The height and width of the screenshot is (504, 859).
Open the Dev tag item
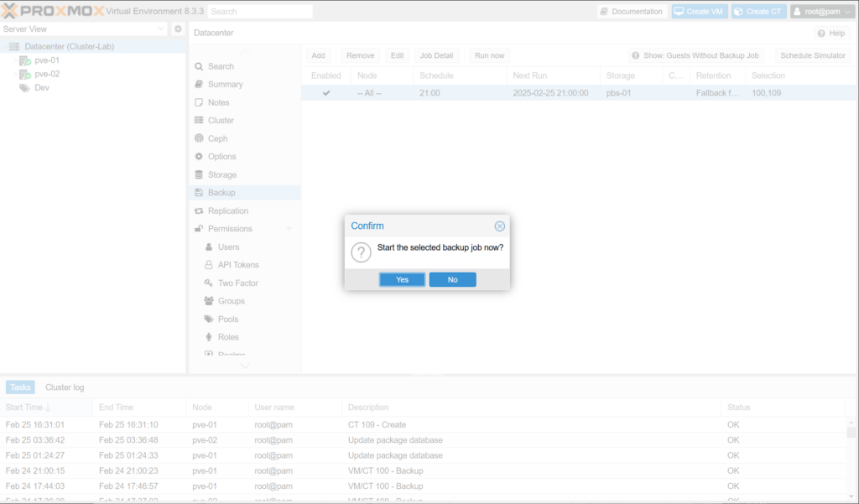[42, 87]
